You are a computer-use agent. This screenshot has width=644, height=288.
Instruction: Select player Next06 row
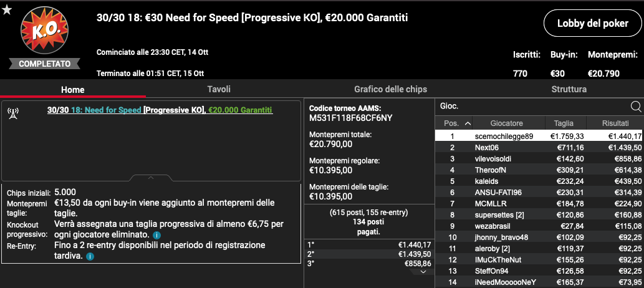(x=539, y=148)
